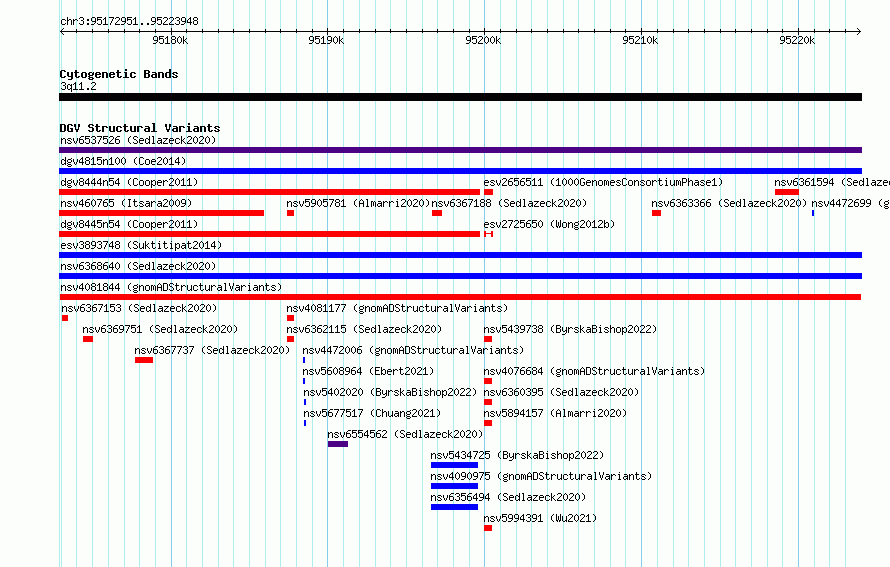Open nsv5994391 (Wu2021) variant label
This screenshot has height=567, width=890.
[x=540, y=518]
